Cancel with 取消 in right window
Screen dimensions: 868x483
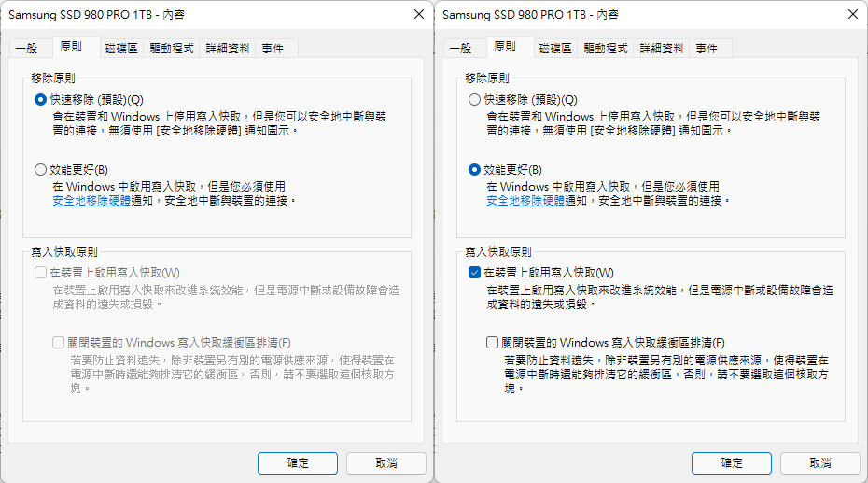pos(820,463)
